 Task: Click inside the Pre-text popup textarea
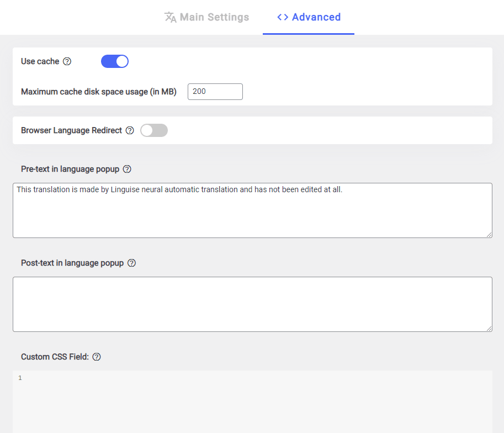coord(252,210)
